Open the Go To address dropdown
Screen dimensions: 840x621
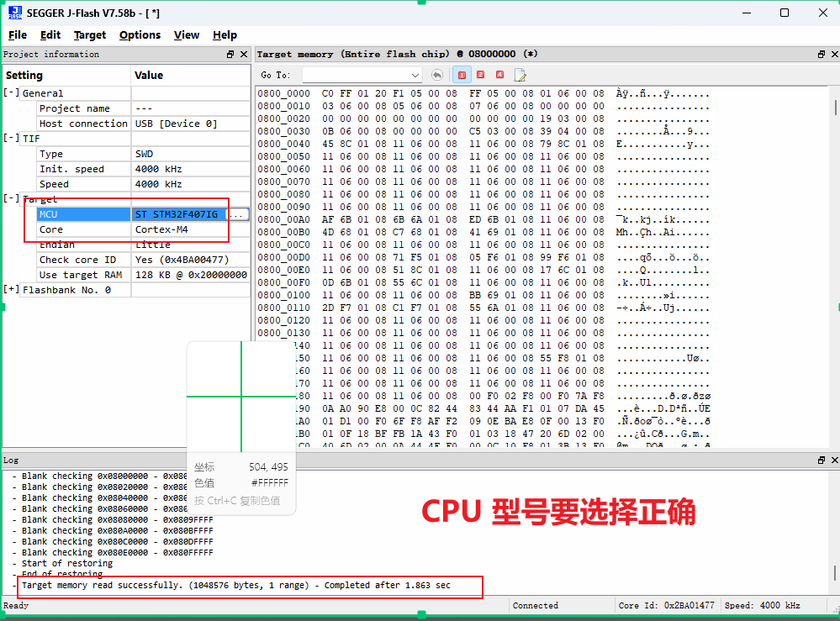(x=415, y=75)
